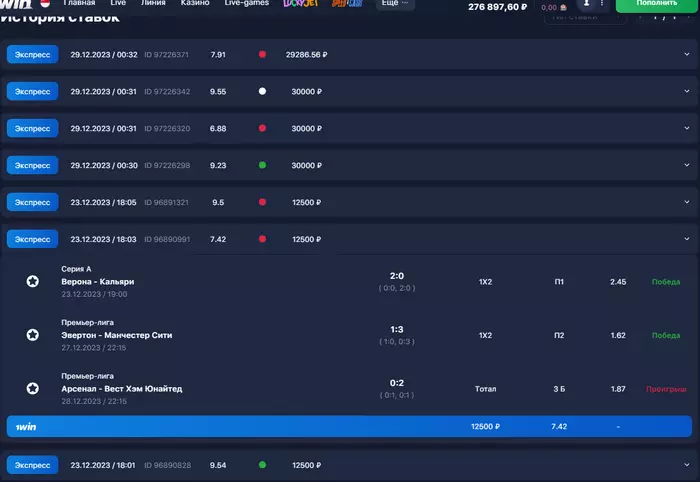Click the red status dot of bet ID 97226320
The width and height of the screenshot is (700, 482).
(x=262, y=128)
